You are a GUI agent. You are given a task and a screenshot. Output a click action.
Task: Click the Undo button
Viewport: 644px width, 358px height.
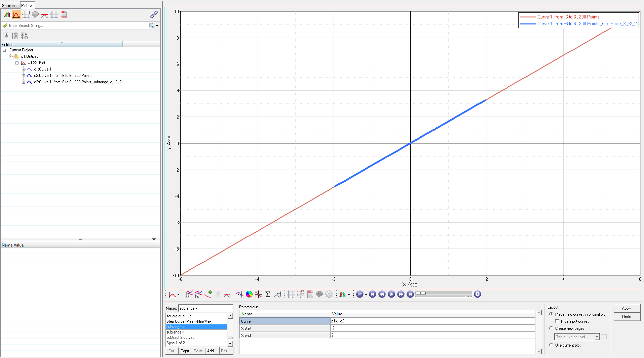(626, 317)
